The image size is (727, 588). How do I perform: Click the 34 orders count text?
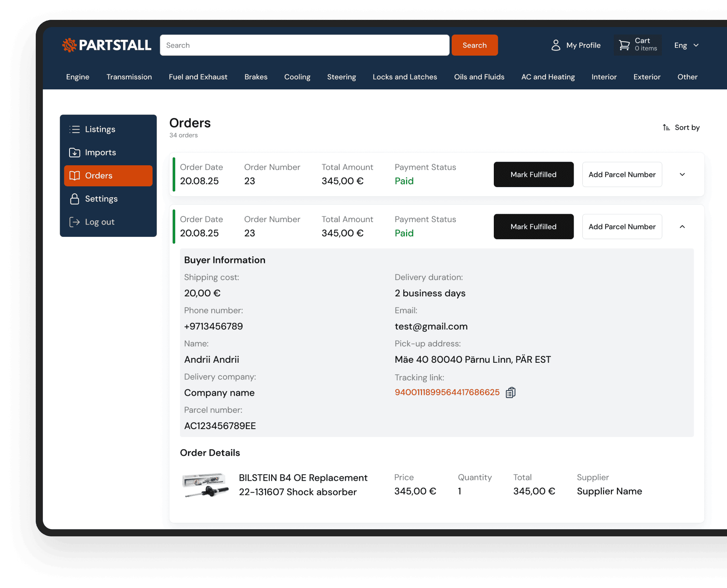pyautogui.click(x=184, y=135)
